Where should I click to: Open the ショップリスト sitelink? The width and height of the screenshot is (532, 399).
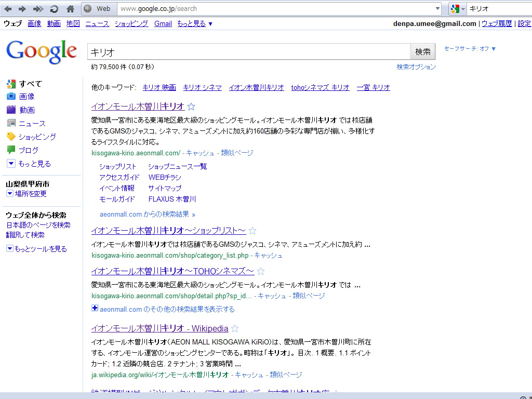click(x=118, y=167)
